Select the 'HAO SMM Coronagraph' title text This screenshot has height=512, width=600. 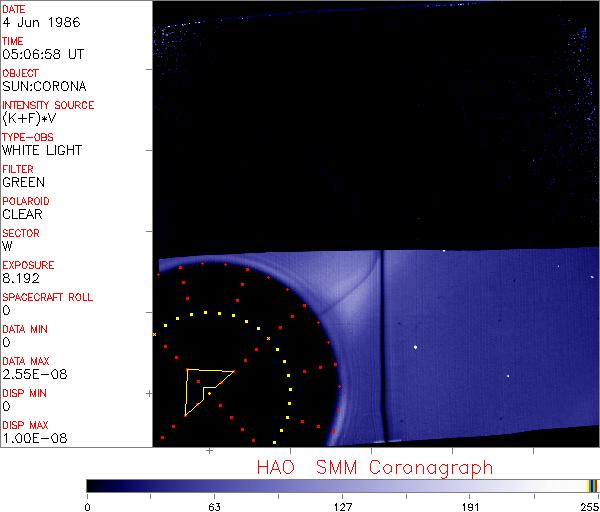pos(375,467)
